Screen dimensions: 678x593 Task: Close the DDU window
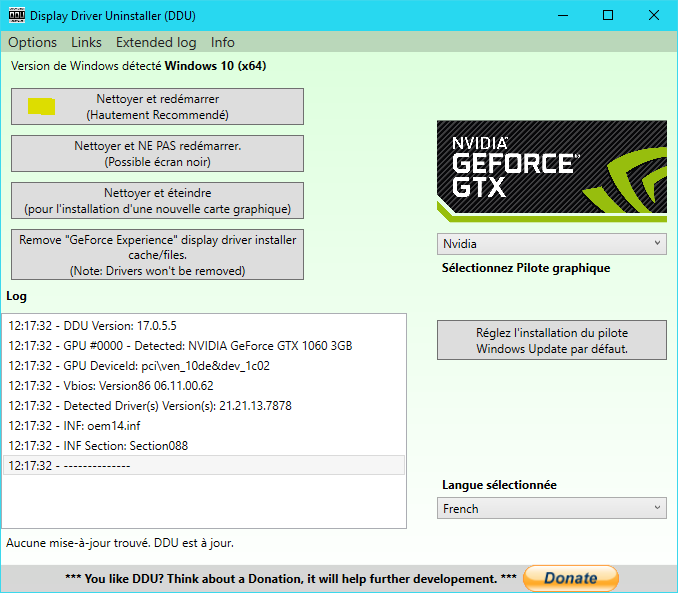coord(654,16)
